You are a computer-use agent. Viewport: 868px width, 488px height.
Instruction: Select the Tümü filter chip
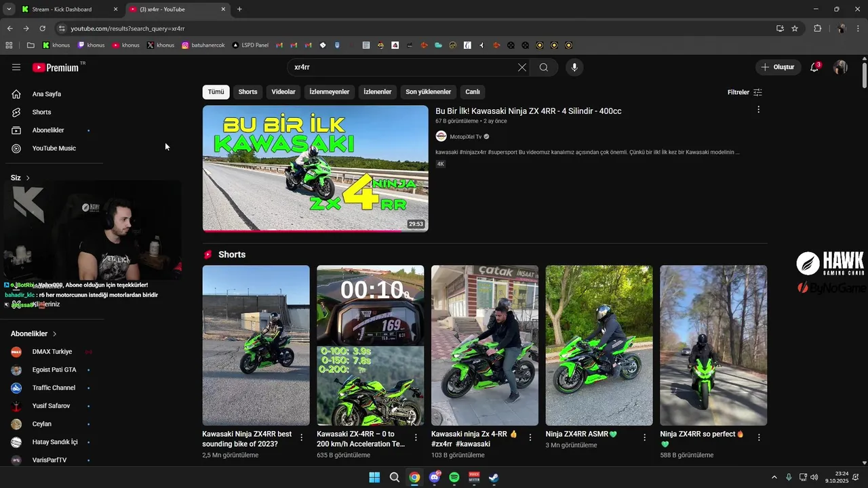216,92
